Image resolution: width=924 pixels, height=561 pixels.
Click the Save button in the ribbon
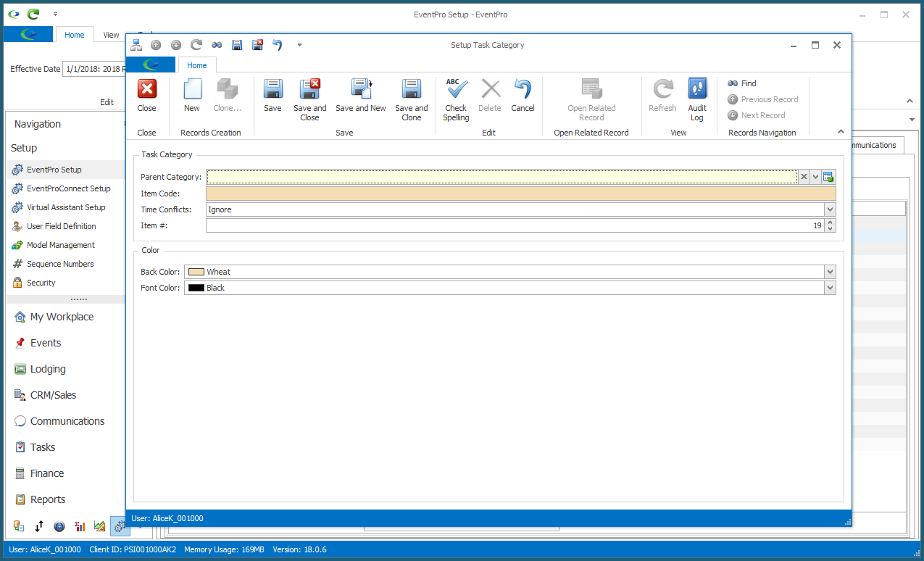pyautogui.click(x=272, y=96)
